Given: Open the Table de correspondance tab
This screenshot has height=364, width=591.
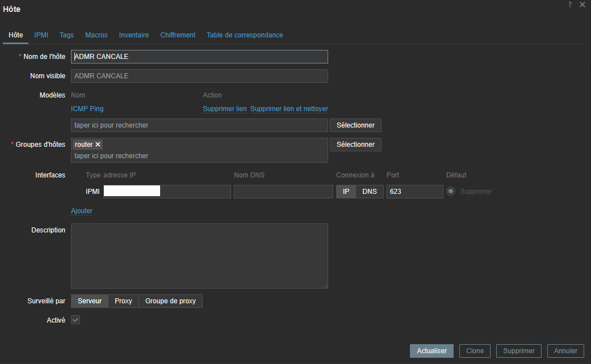Looking at the screenshot, I should tap(245, 35).
